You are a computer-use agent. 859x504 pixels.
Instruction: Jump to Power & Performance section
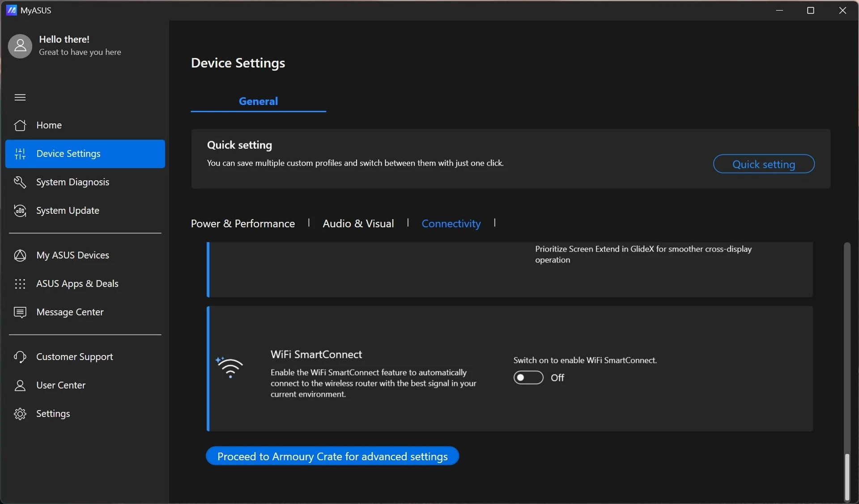pos(243,224)
